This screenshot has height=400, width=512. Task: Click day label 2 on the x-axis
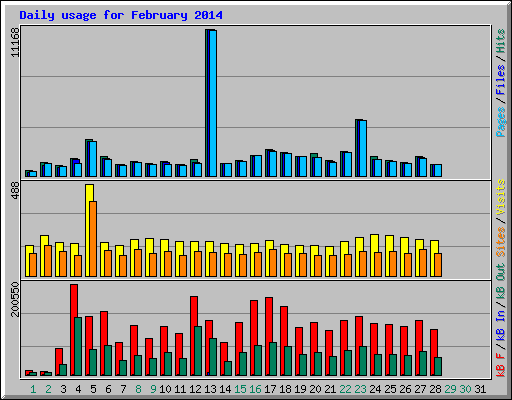point(48,389)
